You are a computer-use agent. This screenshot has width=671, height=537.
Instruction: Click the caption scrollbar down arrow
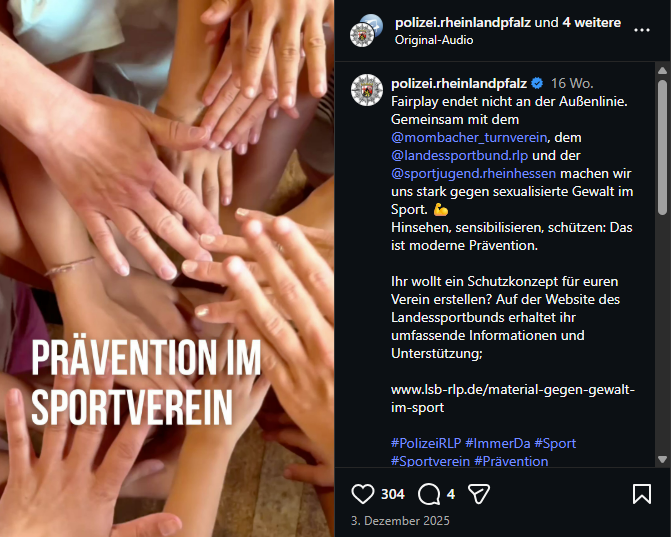(x=662, y=460)
